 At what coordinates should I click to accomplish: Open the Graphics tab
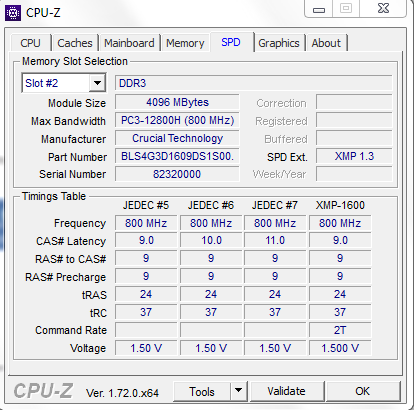[279, 43]
